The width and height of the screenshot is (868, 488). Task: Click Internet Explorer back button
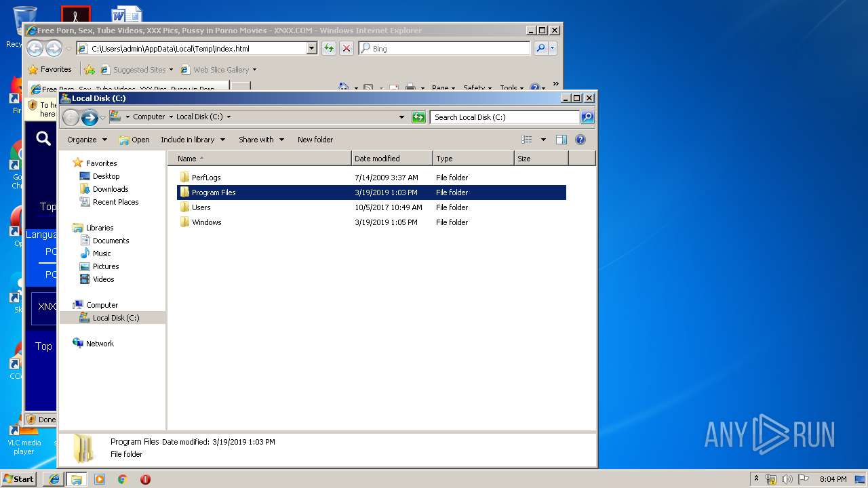point(35,48)
